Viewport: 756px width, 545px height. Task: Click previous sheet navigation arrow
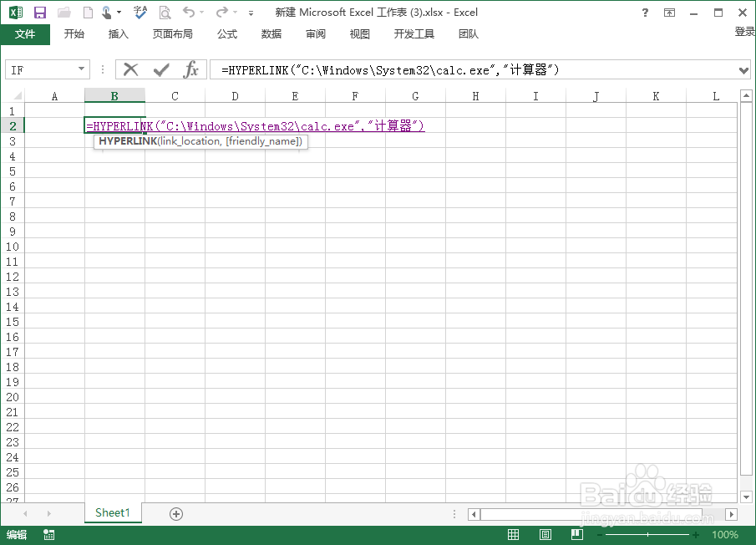coord(25,513)
